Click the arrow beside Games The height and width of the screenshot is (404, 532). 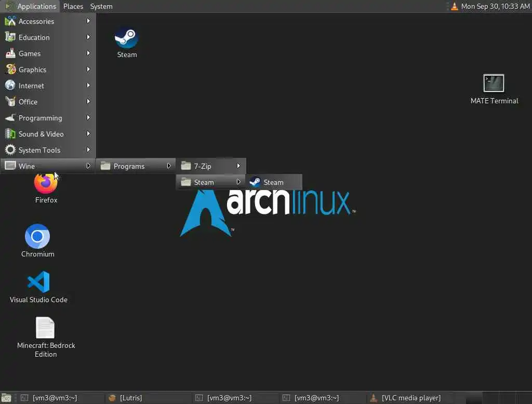pyautogui.click(x=88, y=53)
